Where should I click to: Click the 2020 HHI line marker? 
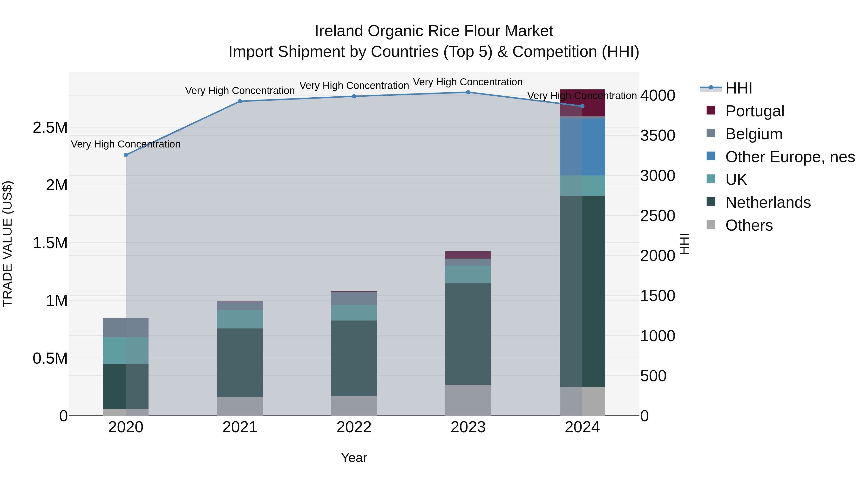pyautogui.click(x=126, y=155)
